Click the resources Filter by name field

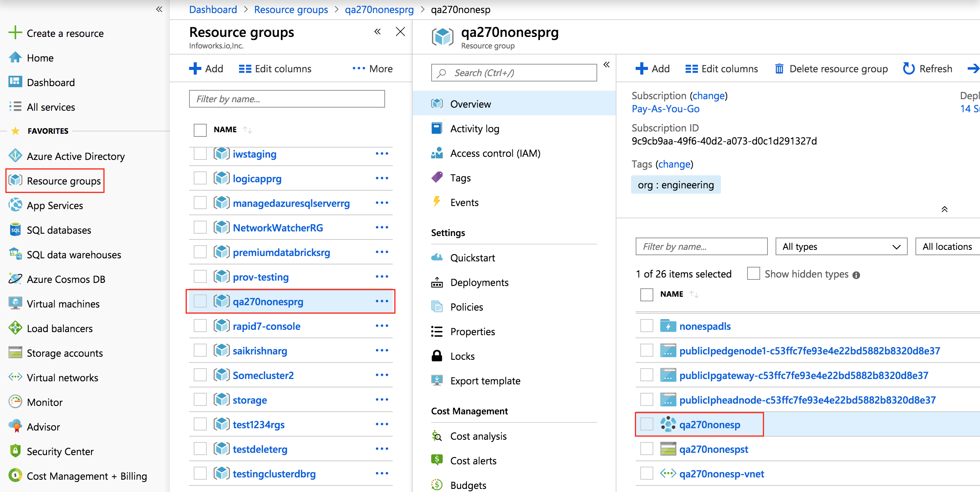[x=701, y=246]
